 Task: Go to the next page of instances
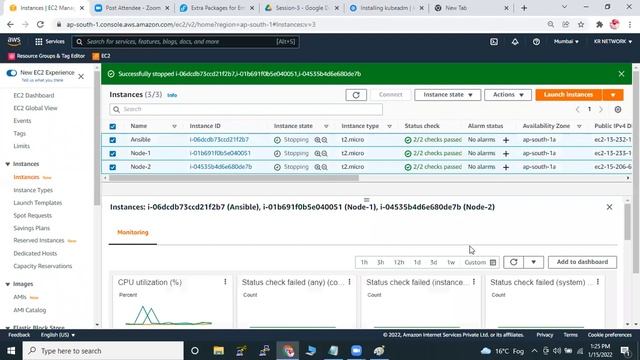(x=601, y=109)
